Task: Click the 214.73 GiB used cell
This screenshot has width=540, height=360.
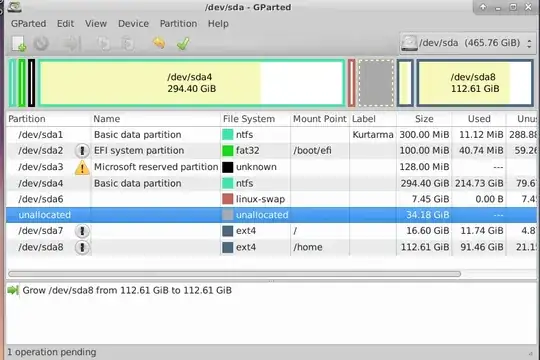Action: pyautogui.click(x=479, y=183)
